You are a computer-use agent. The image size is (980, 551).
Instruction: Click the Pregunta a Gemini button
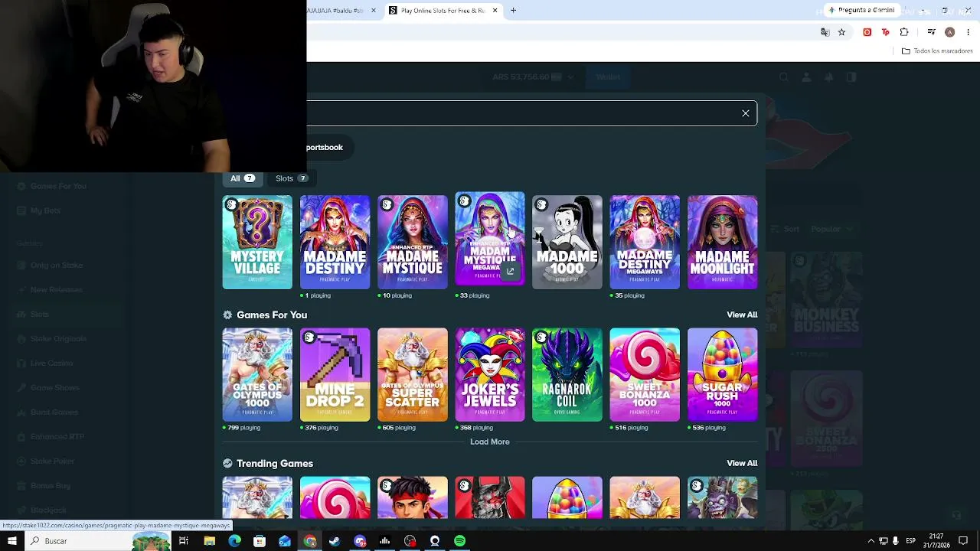861,10
